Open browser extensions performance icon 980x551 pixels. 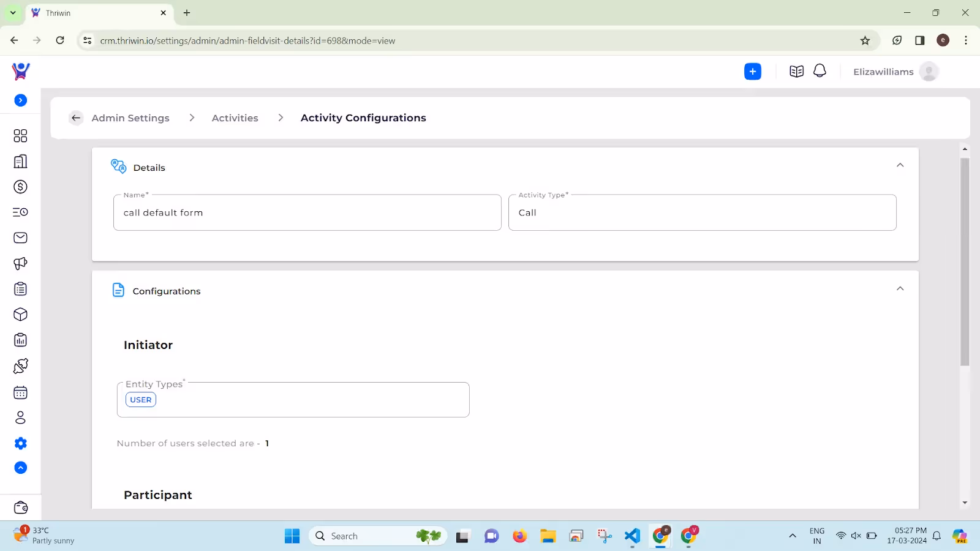897,40
